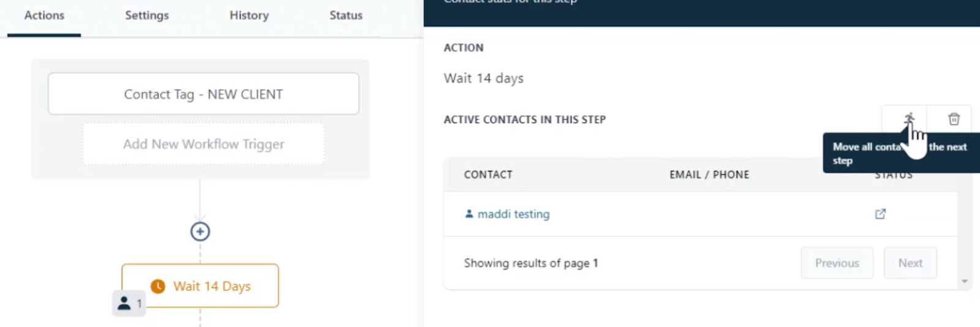Open the maddi testing contact link
Image resolution: width=980 pixels, height=327 pixels.
(513, 214)
